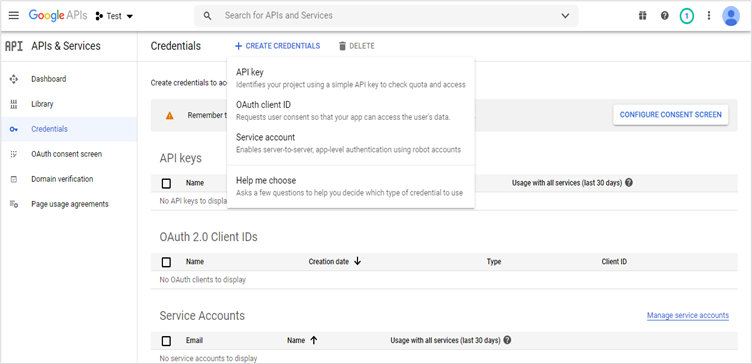Viewport: 752px width, 364px height.
Task: Check the OAuth 2.0 Client IDs checkbox
Action: [166, 262]
